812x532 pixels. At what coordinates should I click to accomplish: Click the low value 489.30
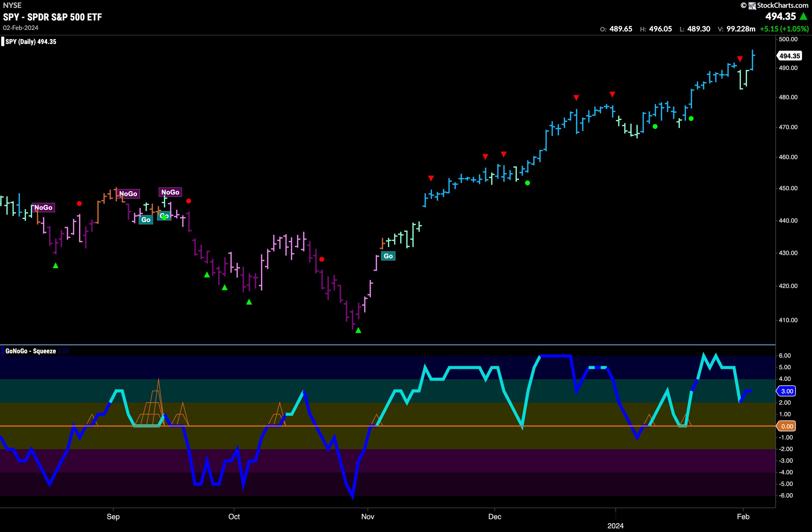[x=698, y=29]
